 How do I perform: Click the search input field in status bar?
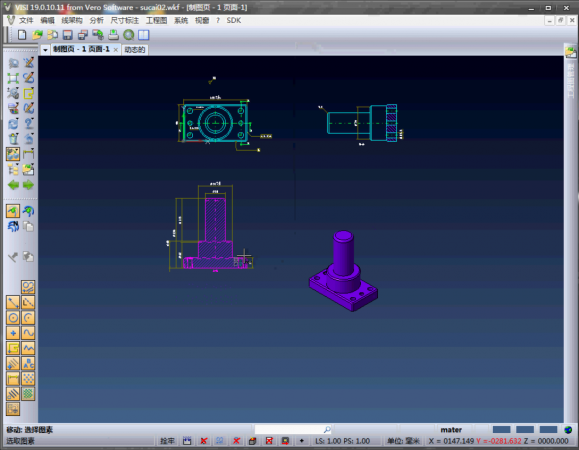293,429
